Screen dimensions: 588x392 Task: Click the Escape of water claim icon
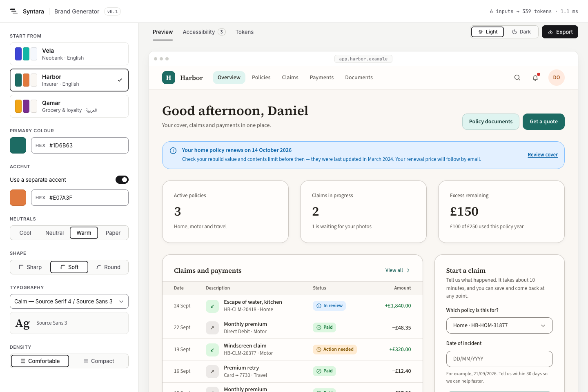pyautogui.click(x=212, y=306)
